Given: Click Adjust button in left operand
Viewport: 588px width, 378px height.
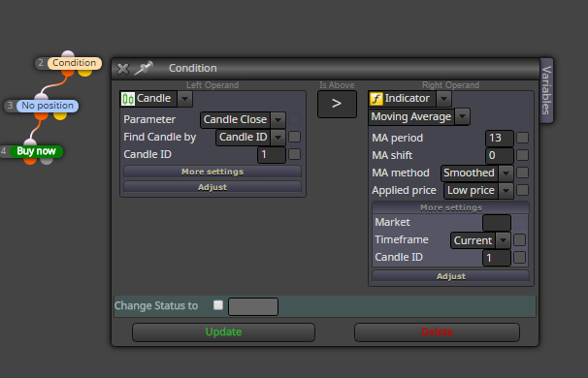Looking at the screenshot, I should coord(212,187).
